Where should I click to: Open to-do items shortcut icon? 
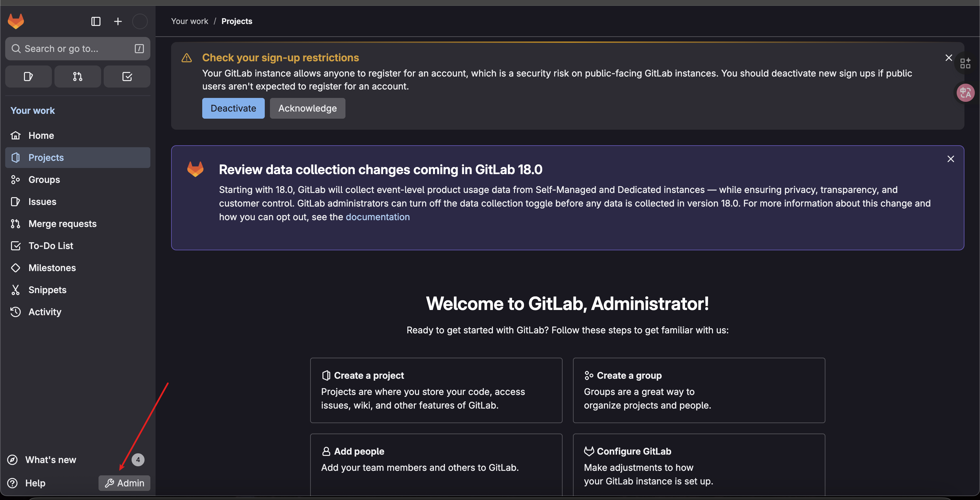[127, 77]
